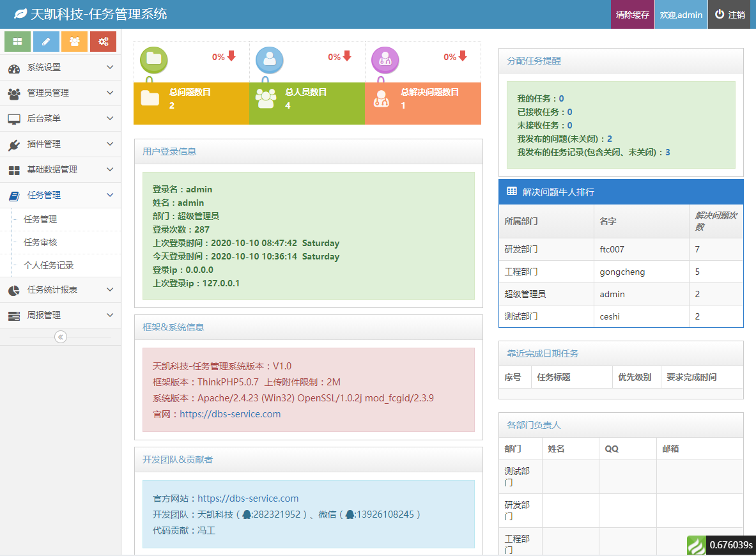Expand the 插件管理 menu chevron
756x556 pixels.
(110, 144)
